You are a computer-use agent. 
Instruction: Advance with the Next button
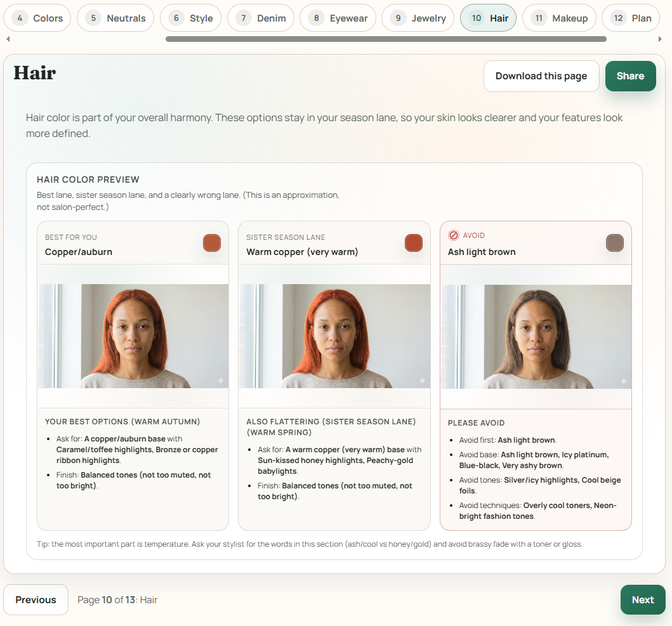[643, 599]
